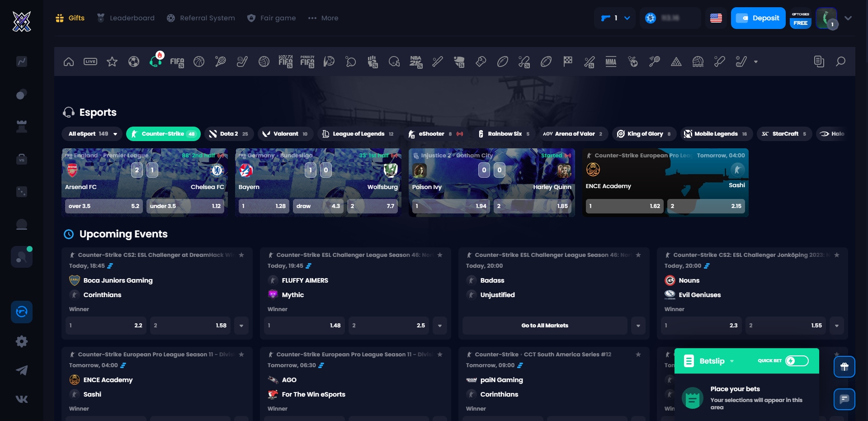Open settings gear in left sidebar
Viewport: 868px width, 421px height.
[22, 341]
